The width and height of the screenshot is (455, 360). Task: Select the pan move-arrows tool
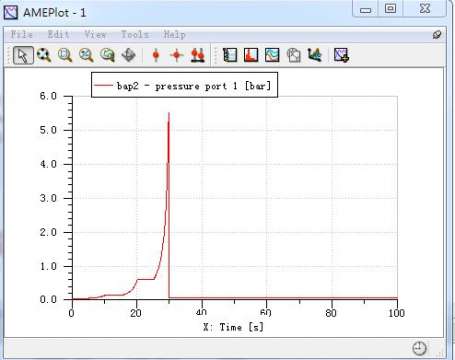coord(129,55)
